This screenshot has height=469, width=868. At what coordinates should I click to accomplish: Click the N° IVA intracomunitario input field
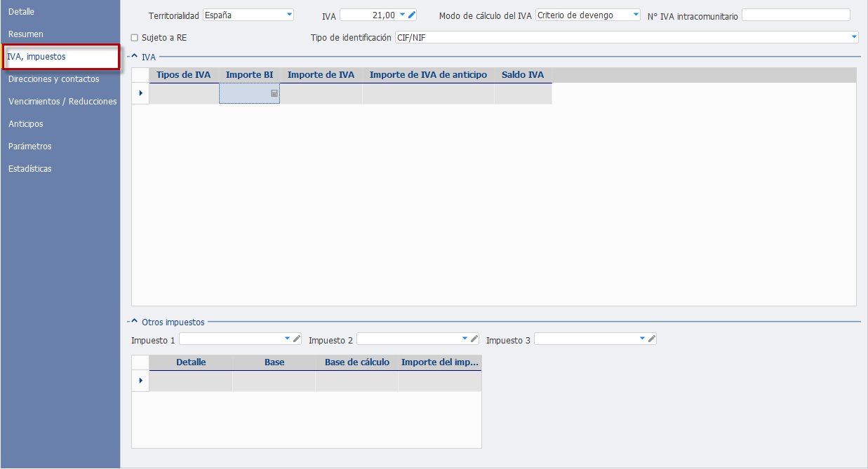tap(796, 15)
